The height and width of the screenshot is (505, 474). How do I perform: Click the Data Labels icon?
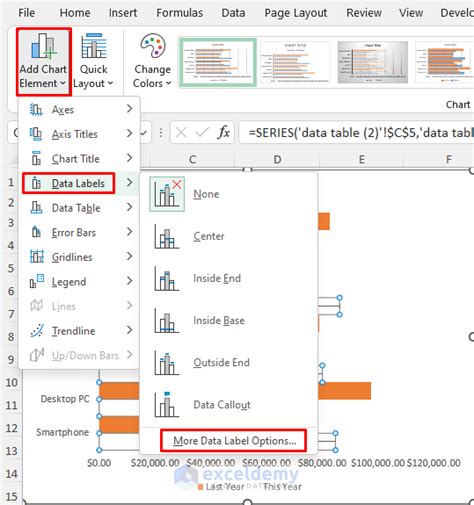(x=36, y=183)
